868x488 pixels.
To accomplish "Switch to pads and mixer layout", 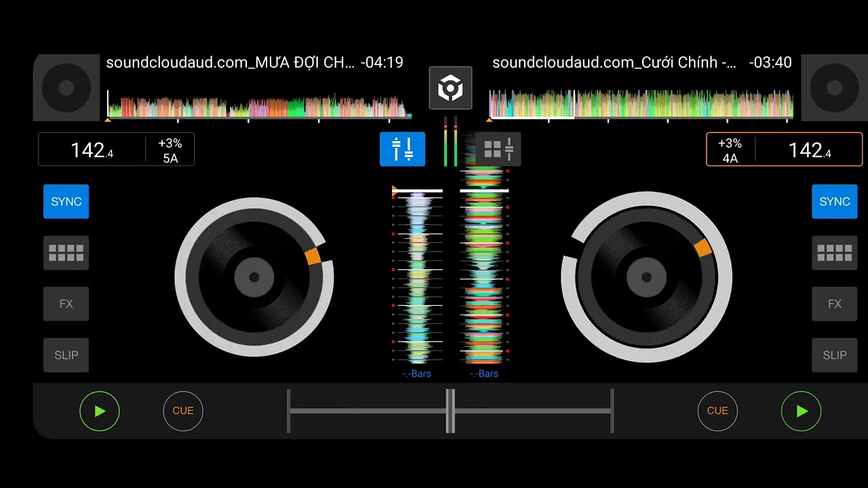I will coord(498,149).
